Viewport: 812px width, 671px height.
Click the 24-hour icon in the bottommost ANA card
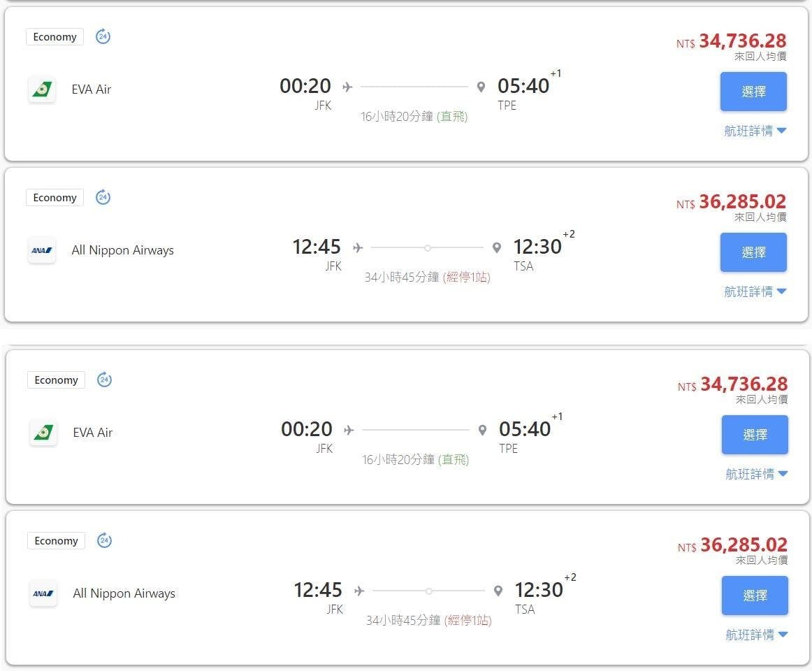pos(104,540)
